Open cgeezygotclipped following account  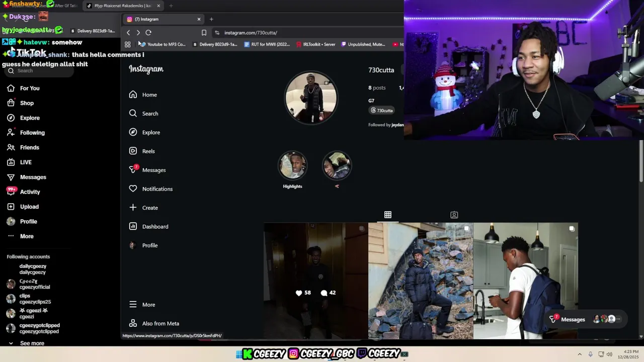coord(33,328)
